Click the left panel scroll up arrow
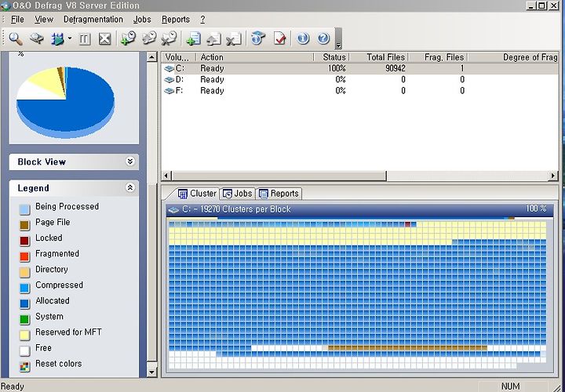Viewport: 565px width, 392px height. [x=152, y=57]
